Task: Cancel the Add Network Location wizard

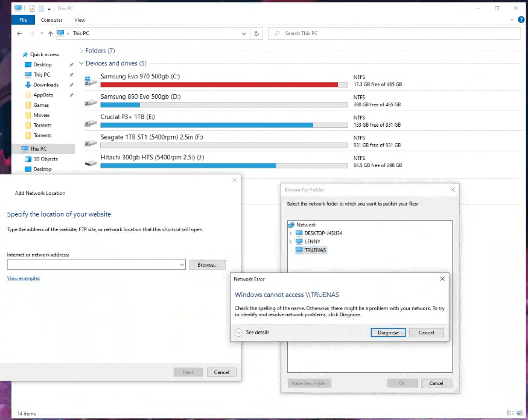Action: [221, 372]
